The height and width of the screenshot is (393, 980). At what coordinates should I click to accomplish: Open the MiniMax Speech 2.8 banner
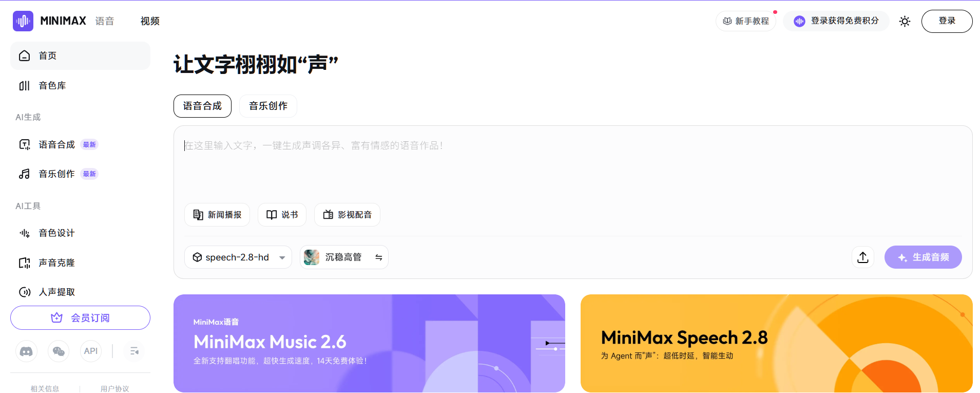(777, 343)
